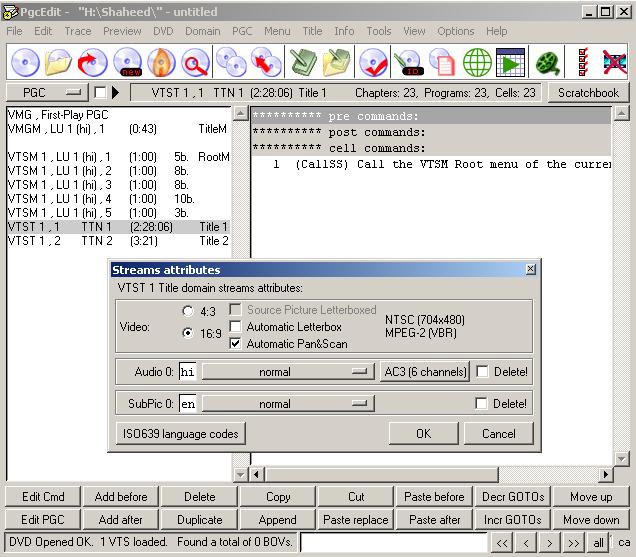This screenshot has width=636, height=557.
Task: Open the Preview menu
Action: (x=122, y=31)
